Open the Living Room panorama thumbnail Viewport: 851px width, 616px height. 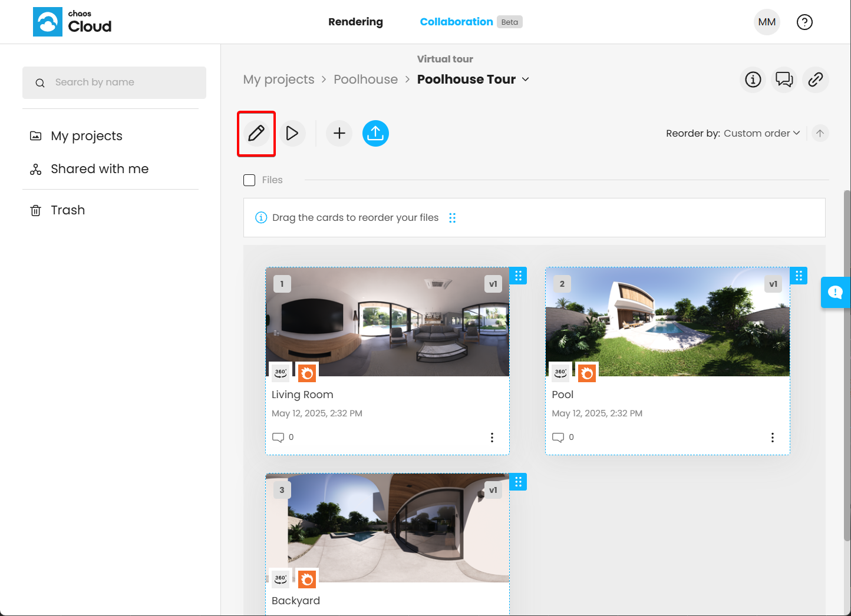pyautogui.click(x=387, y=322)
